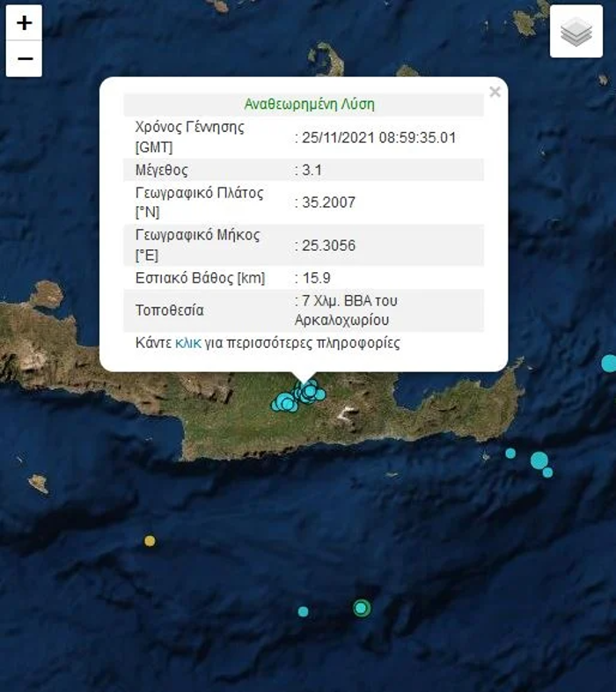This screenshot has height=692, width=616.
Task: Close the earthquake info popup
Action: [495, 92]
